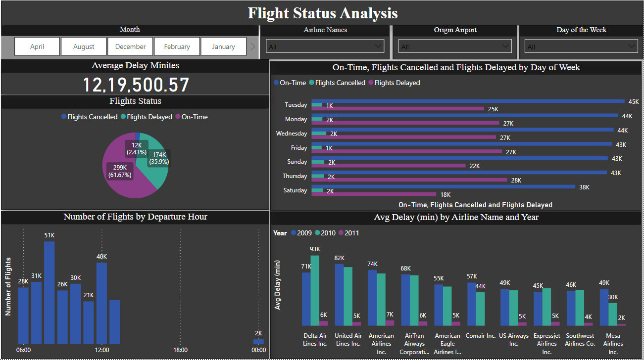
Task: Select April in the Month slicer
Action: click(37, 46)
